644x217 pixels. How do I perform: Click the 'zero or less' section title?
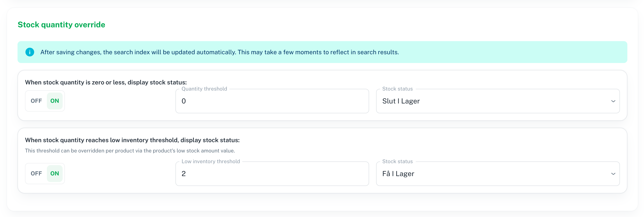[106, 82]
